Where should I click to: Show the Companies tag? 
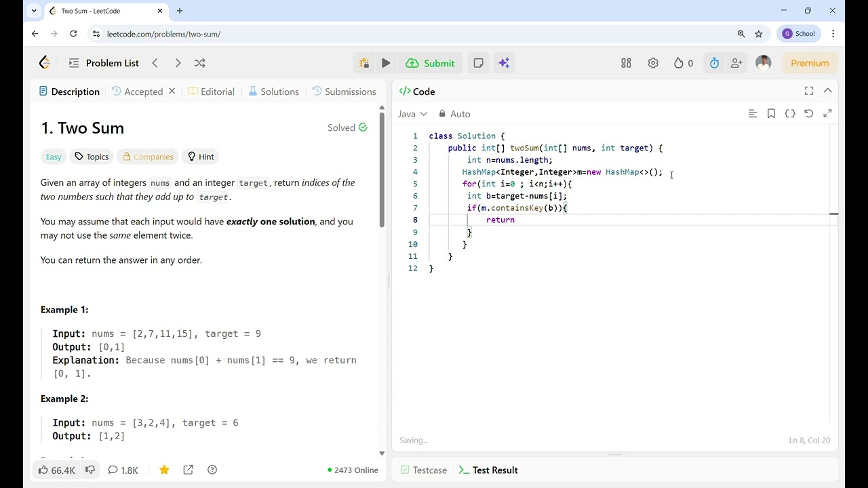[x=148, y=157]
